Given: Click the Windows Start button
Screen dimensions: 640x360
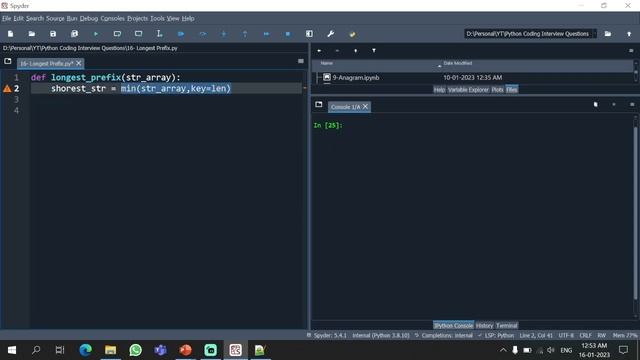Looking at the screenshot, I should coord(12,350).
